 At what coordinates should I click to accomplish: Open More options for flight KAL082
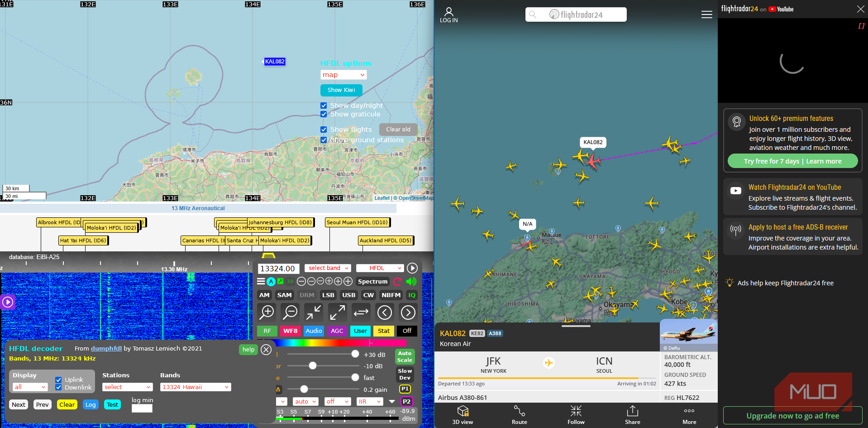pos(689,415)
